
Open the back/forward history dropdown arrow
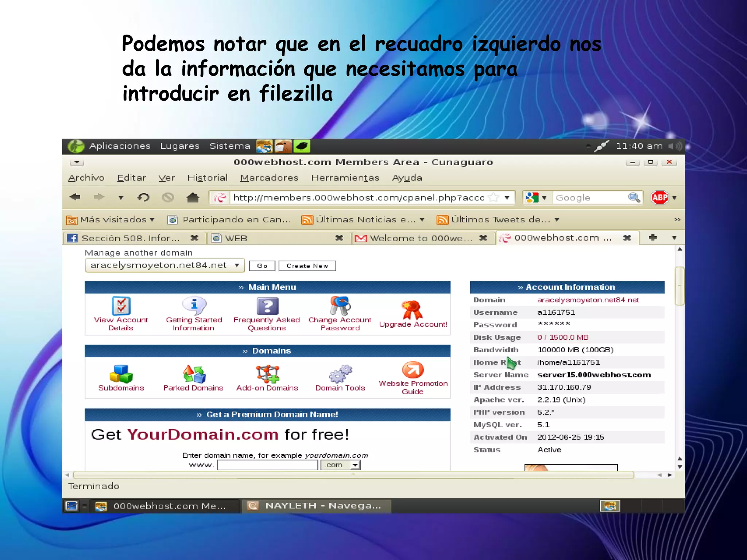pos(121,198)
